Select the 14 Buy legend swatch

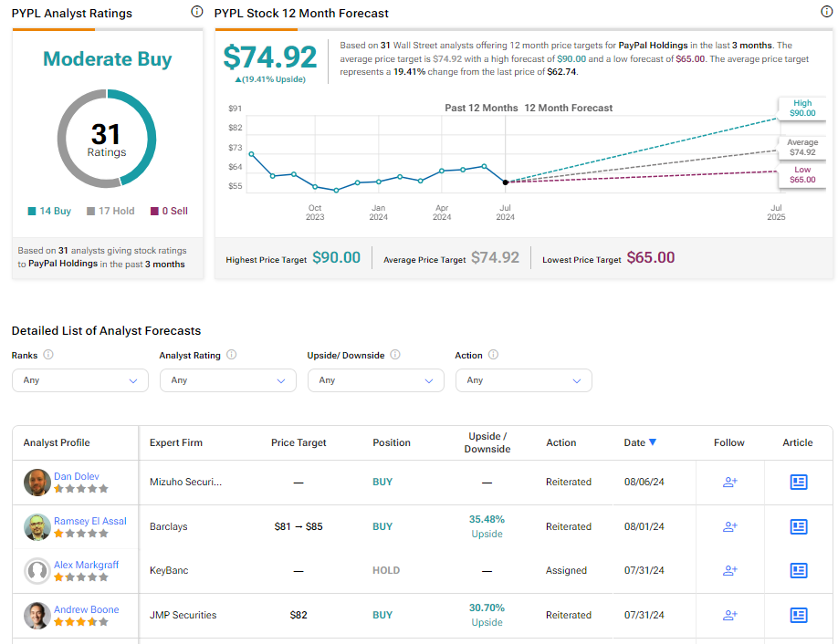click(32, 211)
